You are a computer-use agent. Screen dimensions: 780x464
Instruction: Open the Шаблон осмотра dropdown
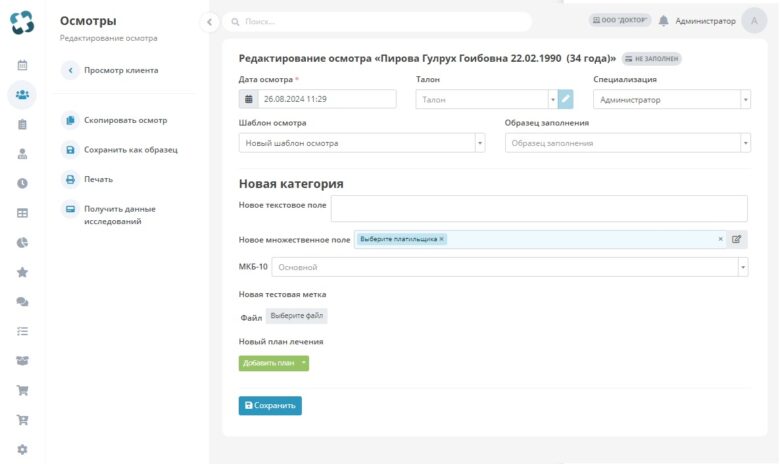[x=362, y=143]
